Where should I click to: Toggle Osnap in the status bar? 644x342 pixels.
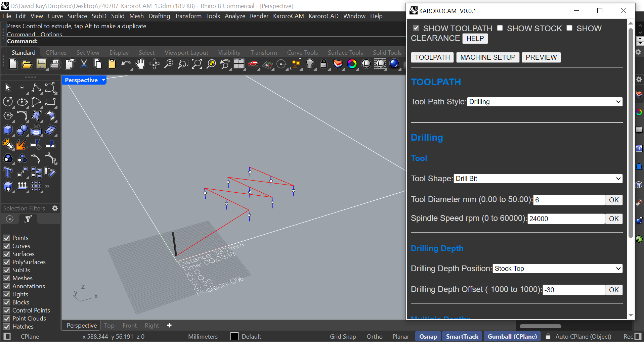click(428, 336)
